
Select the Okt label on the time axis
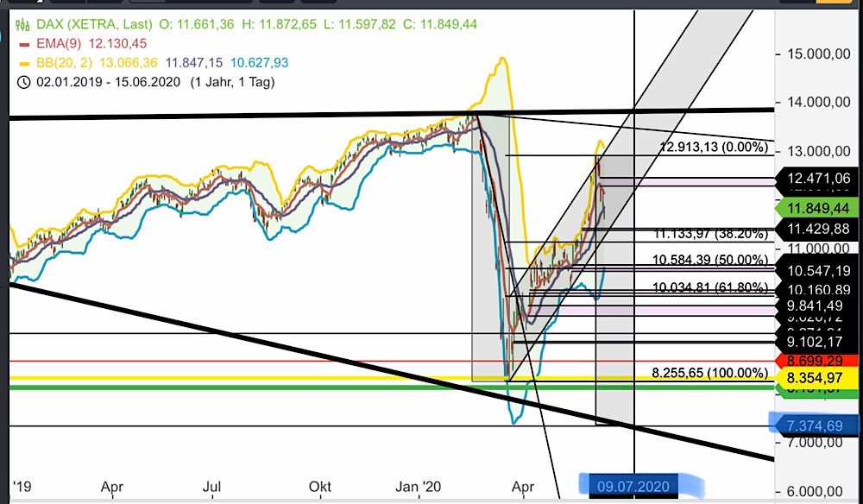319,486
